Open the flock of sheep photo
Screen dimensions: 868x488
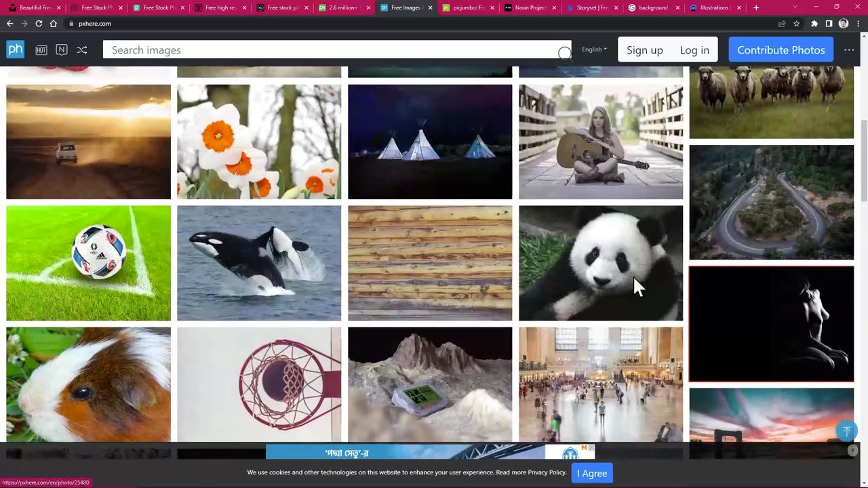click(772, 102)
